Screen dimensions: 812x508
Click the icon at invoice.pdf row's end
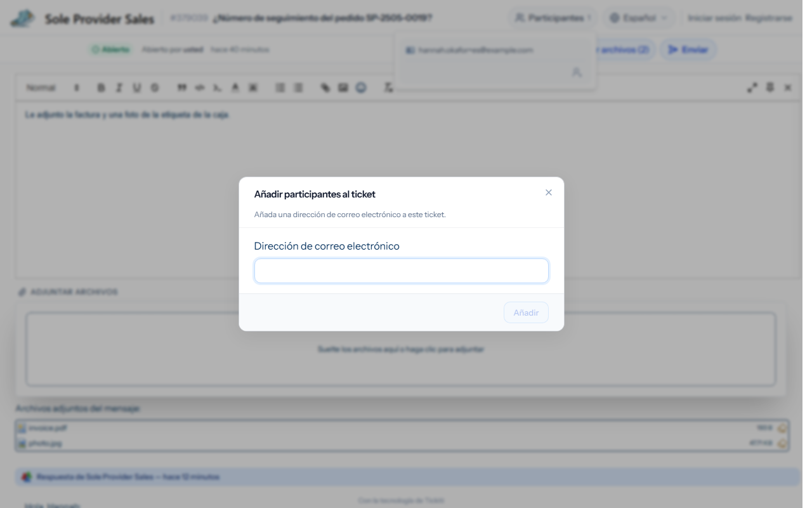click(x=782, y=428)
